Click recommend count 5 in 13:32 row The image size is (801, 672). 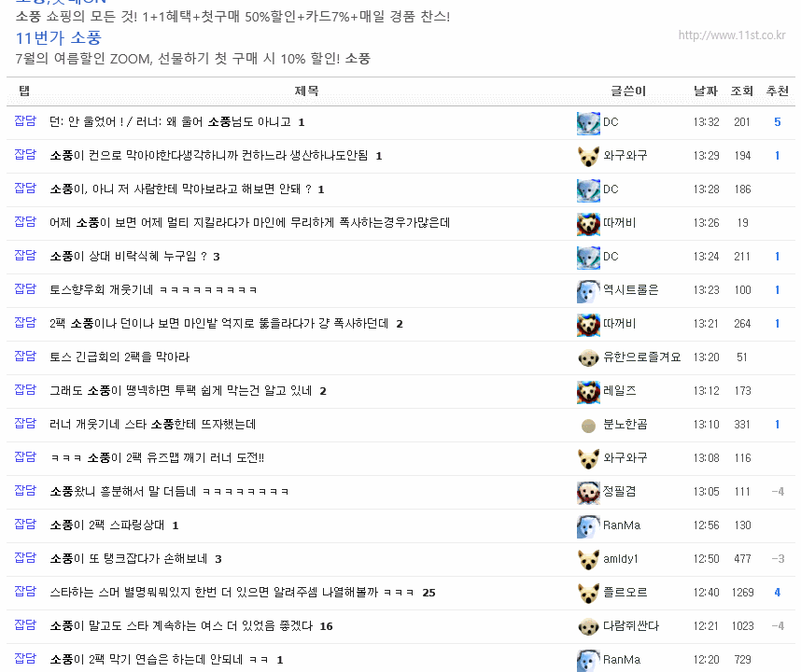[778, 122]
